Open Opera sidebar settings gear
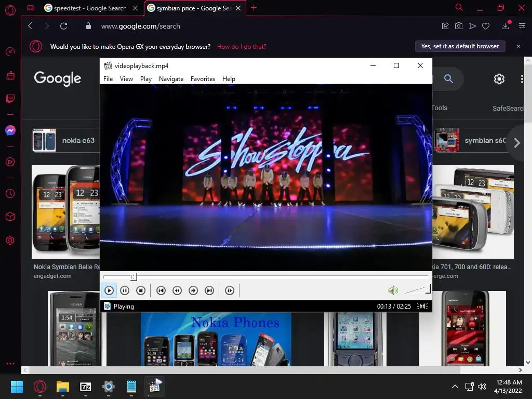The image size is (532, 399). tap(10, 240)
